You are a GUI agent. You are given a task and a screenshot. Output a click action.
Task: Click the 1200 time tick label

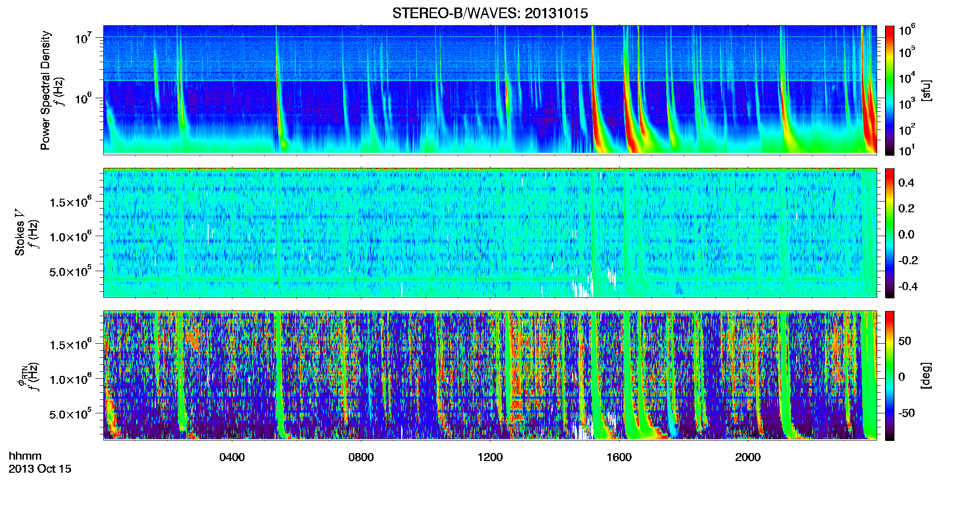click(490, 457)
